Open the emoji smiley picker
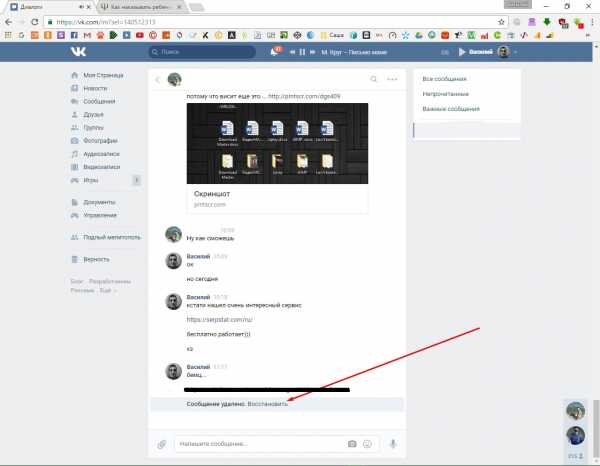Screen dimensions: 600x466 coord(367,443)
